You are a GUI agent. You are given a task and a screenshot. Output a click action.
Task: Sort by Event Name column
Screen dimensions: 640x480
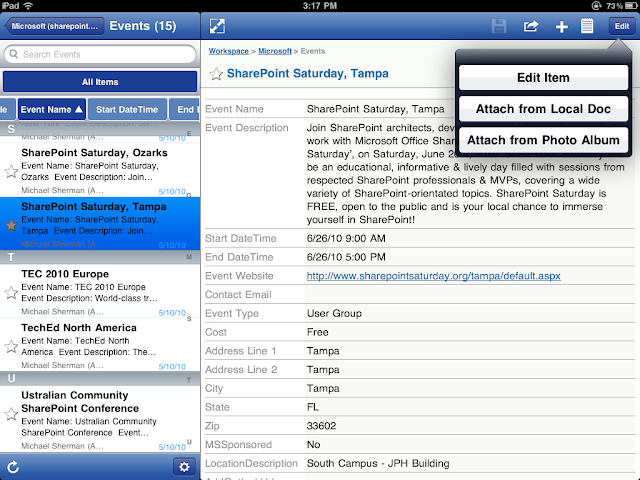coord(51,109)
